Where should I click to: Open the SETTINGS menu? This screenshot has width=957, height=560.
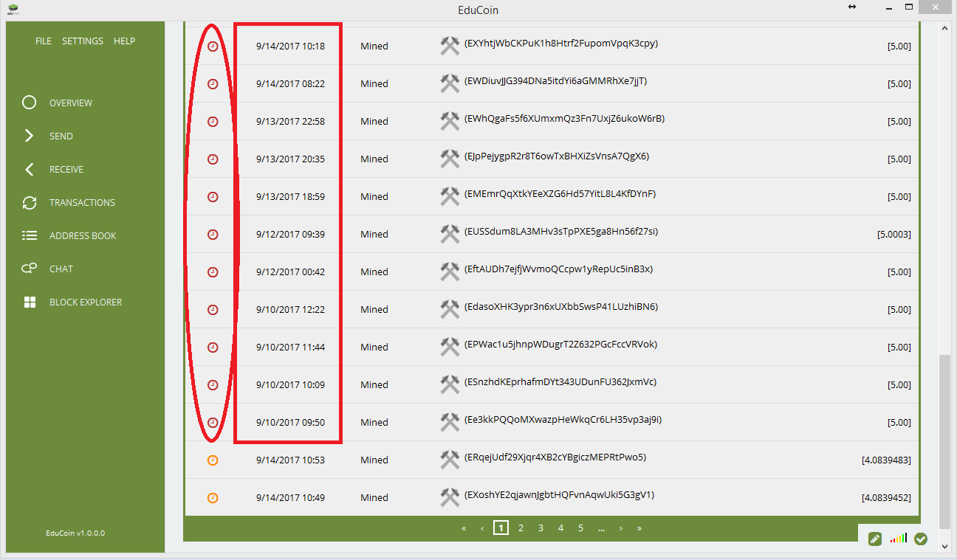pos(83,41)
